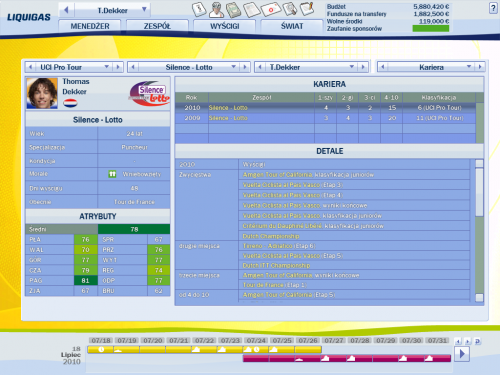500x375 pixels.
Task: Open the cyclist rider shortcut icon
Action: [216, 9]
